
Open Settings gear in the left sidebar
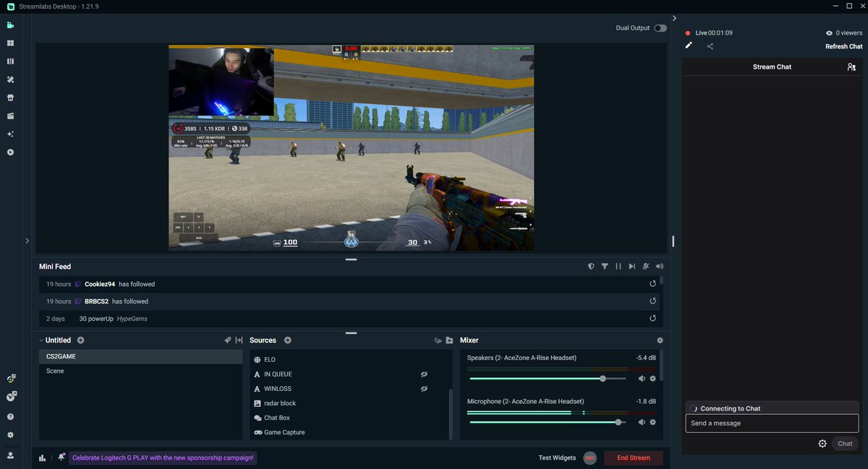click(10, 435)
